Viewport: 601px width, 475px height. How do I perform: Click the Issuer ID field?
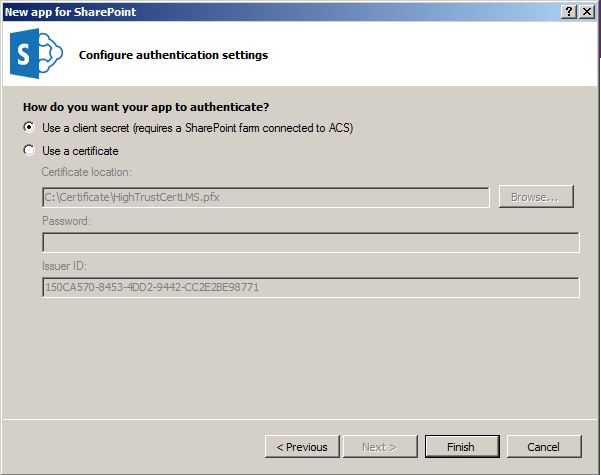(x=310, y=287)
